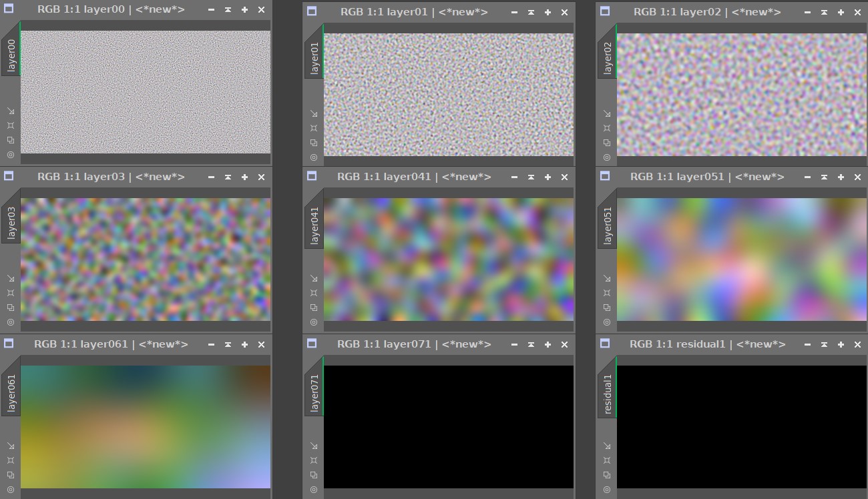The width and height of the screenshot is (868, 499).
Task: Click the overlapping squares icon in the layer01 window
Action: click(314, 143)
